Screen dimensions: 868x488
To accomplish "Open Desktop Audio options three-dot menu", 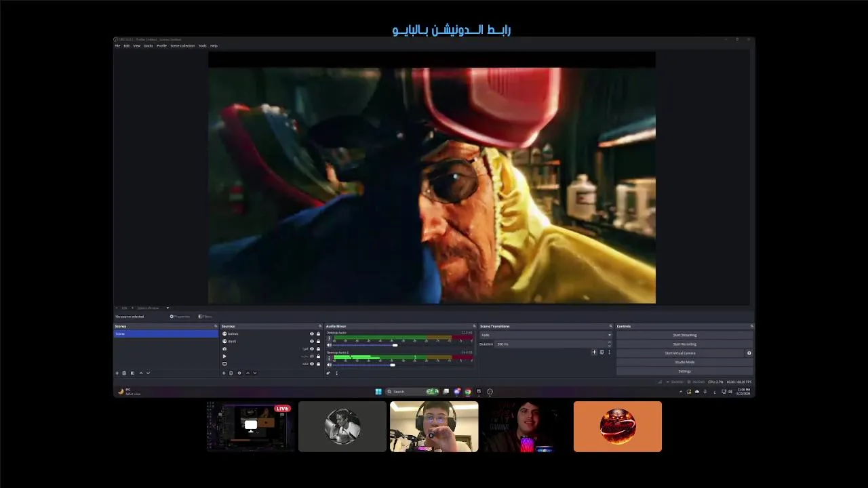I will [x=330, y=338].
